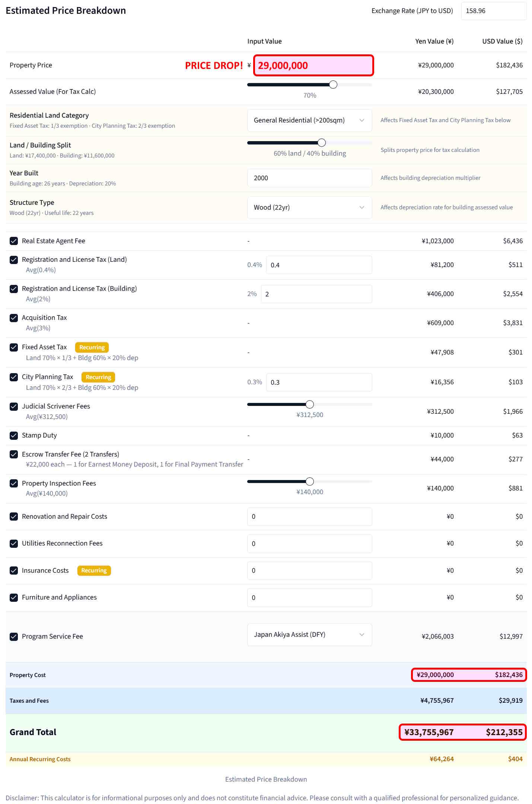
Task: Uncheck the Program Service Fee
Action: click(14, 636)
